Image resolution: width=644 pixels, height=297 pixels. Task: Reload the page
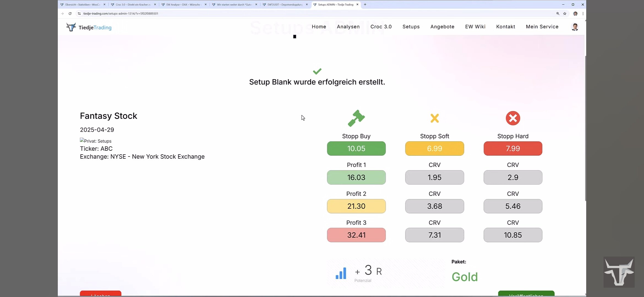[x=70, y=13]
